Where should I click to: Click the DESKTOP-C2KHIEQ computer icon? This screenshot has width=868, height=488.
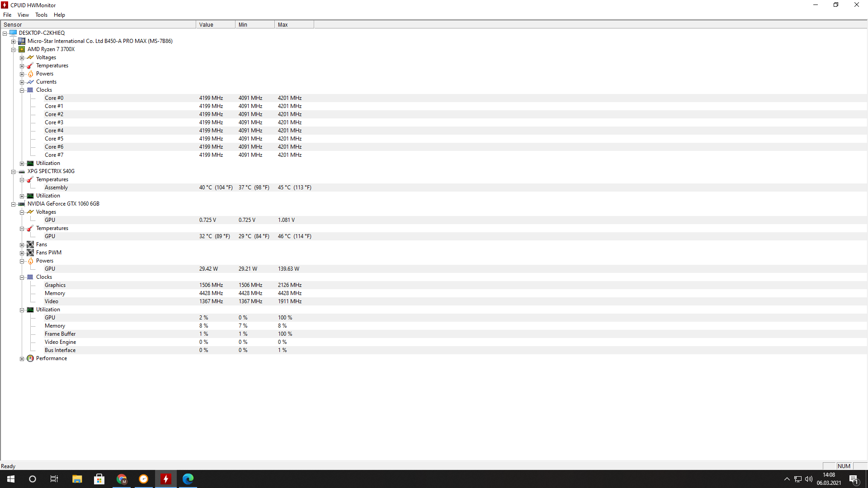13,33
